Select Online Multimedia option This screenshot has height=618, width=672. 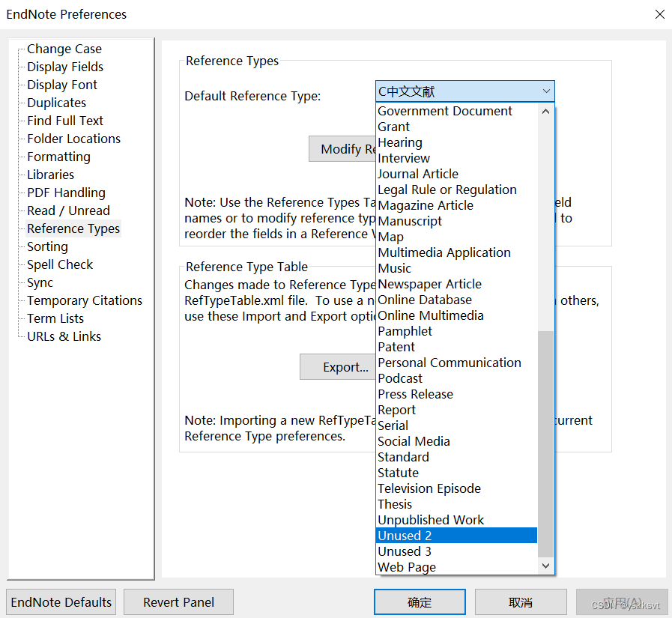456,316
